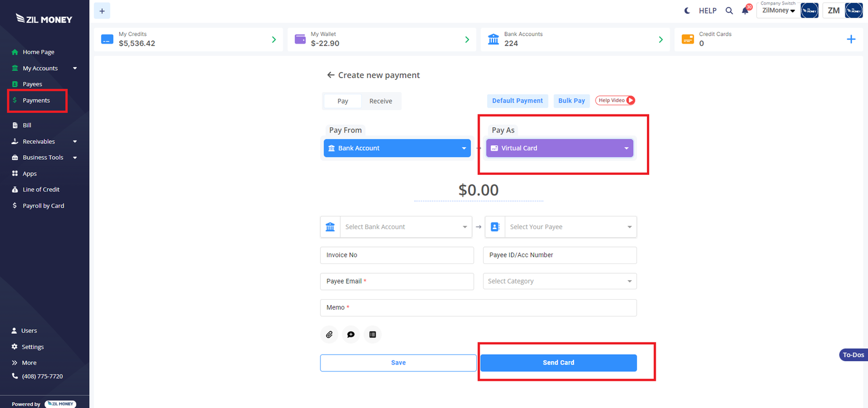Go to Home Page in sidebar
The height and width of the screenshot is (408, 868).
38,52
